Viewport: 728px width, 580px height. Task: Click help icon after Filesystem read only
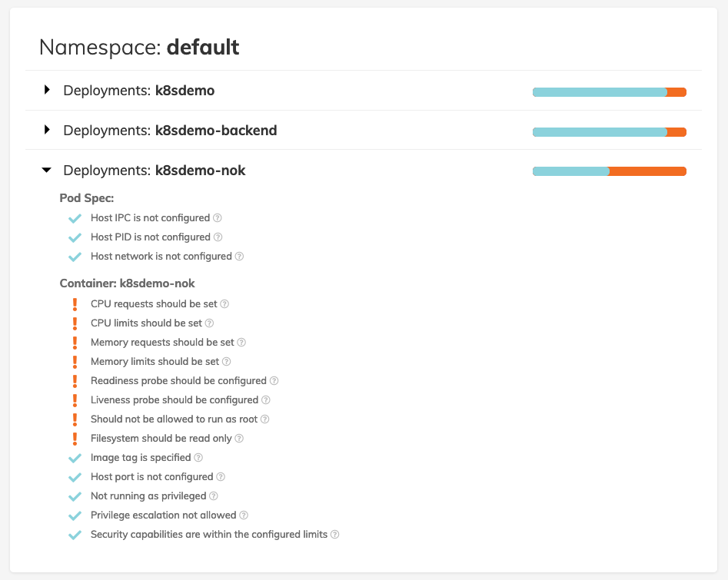pyautogui.click(x=239, y=439)
